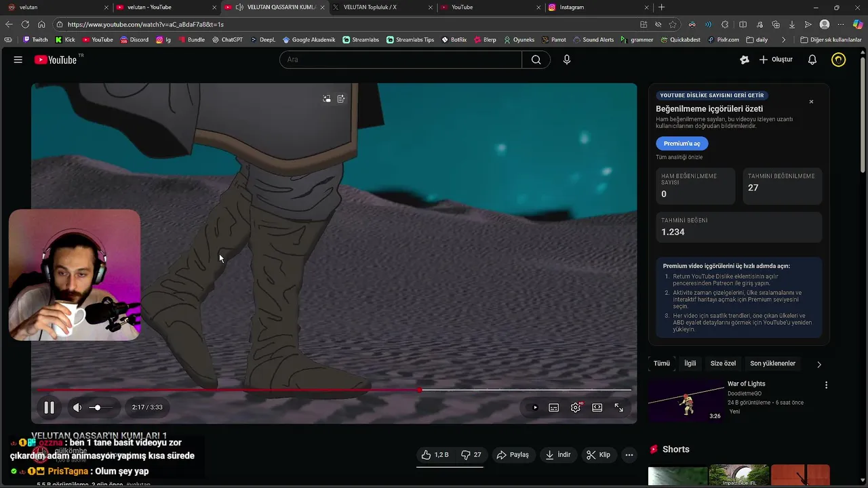Image resolution: width=868 pixels, height=488 pixels.
Task: Open the split screen browser icon
Action: [743, 24]
